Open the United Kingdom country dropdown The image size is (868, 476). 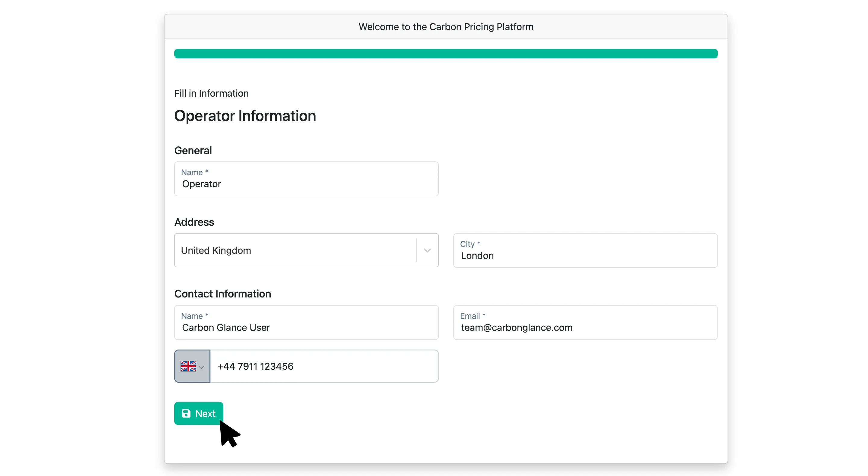coord(306,250)
